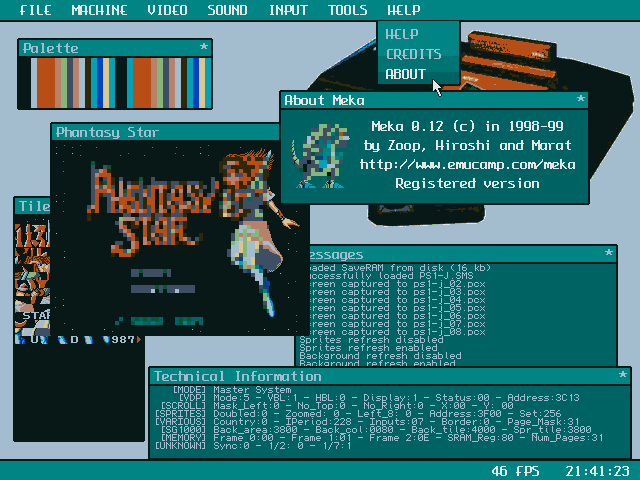Click message 'captured to ps1-j_02.pcx'
The width and height of the screenshot is (640, 480).
pyautogui.click(x=397, y=284)
